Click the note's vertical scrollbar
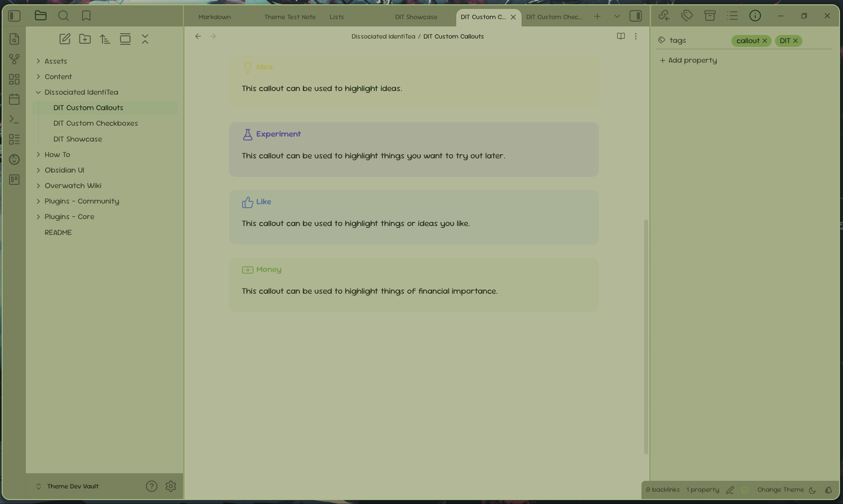 pos(646,337)
